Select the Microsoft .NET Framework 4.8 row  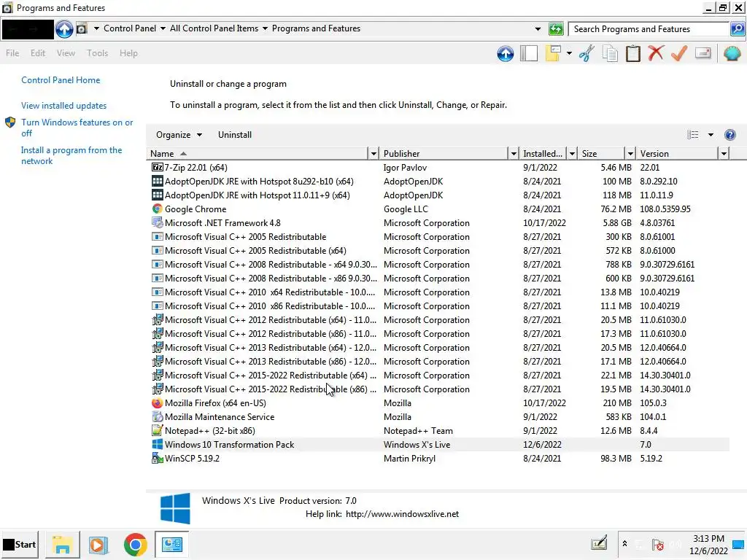438,223
